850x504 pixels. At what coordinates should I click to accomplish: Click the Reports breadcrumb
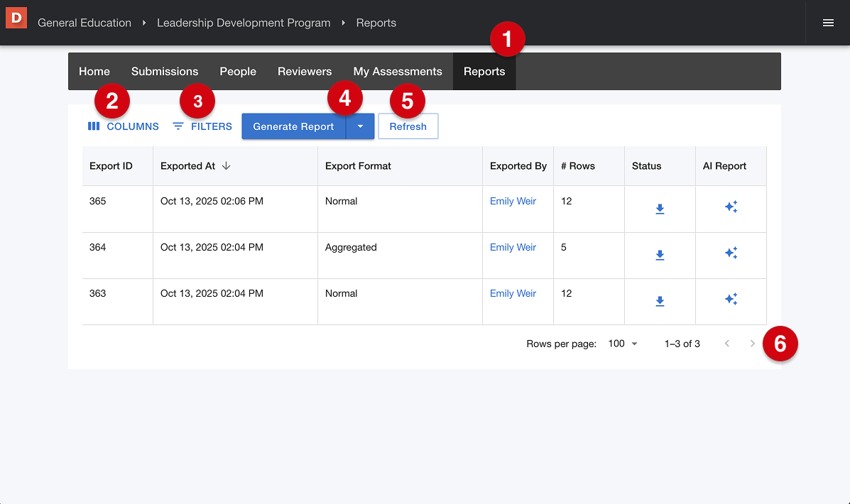point(376,23)
